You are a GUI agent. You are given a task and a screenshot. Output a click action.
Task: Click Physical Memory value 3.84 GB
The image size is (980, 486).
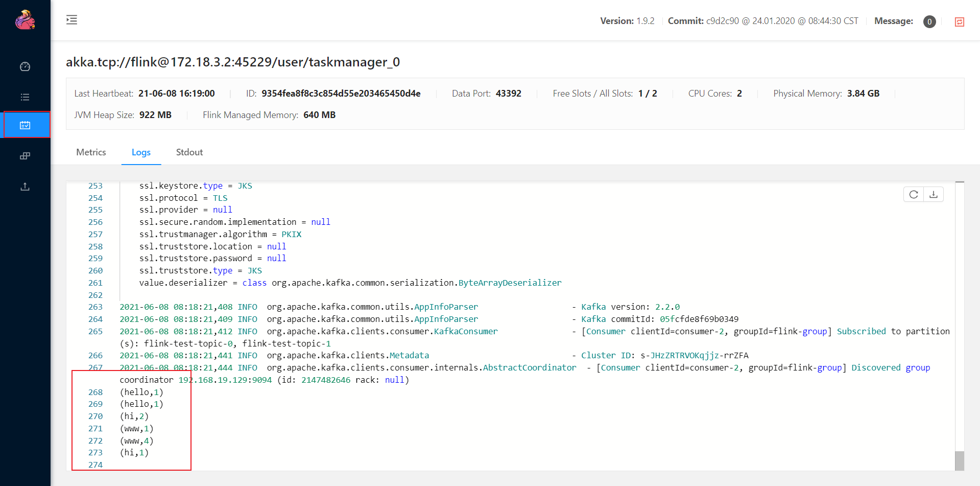[863, 94]
